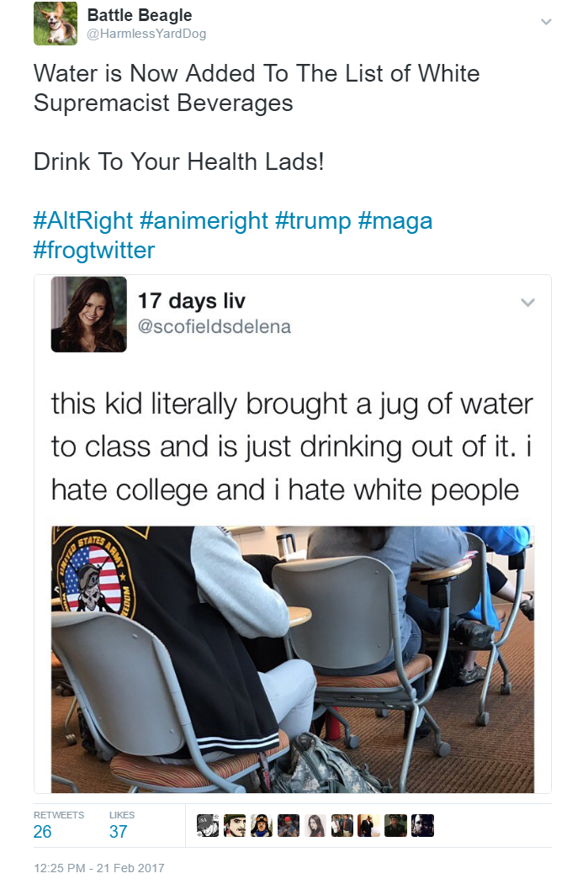Open the quoted tweet's dropdown arrow

pyautogui.click(x=528, y=303)
